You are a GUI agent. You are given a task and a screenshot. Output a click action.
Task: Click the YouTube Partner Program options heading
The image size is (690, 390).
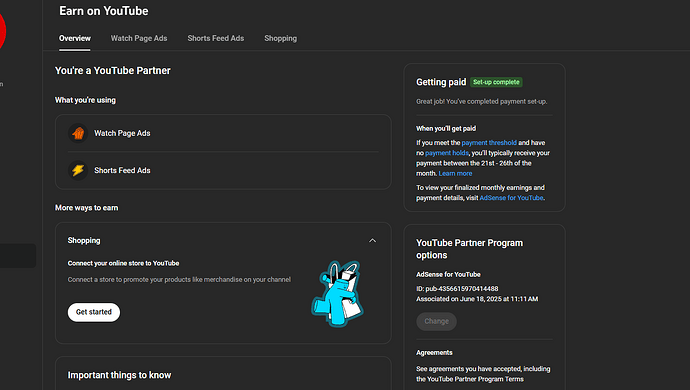[x=470, y=249]
